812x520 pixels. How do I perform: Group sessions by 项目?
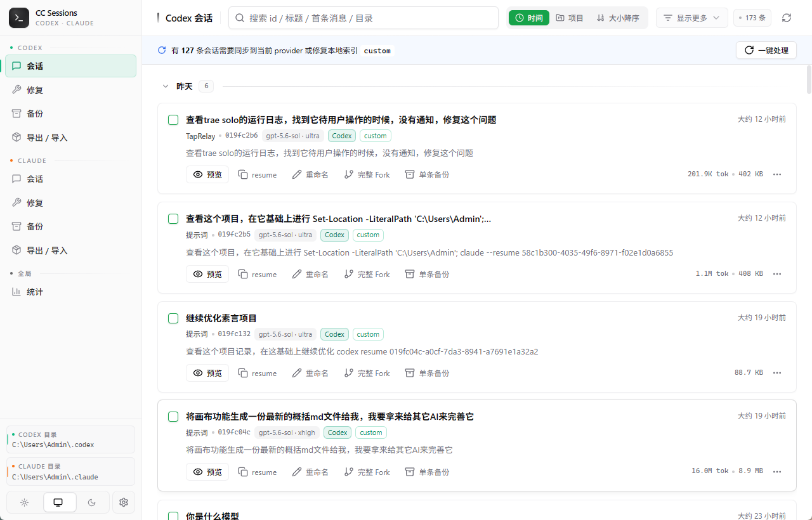[570, 18]
